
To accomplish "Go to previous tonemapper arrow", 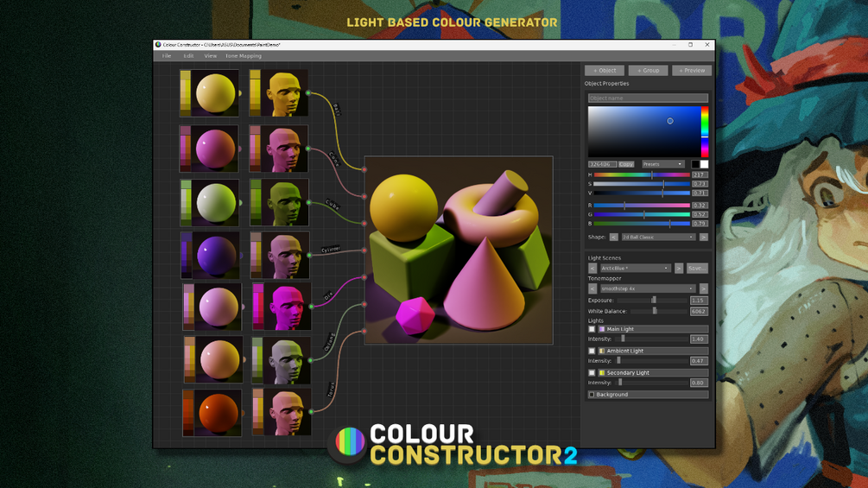I will (592, 288).
